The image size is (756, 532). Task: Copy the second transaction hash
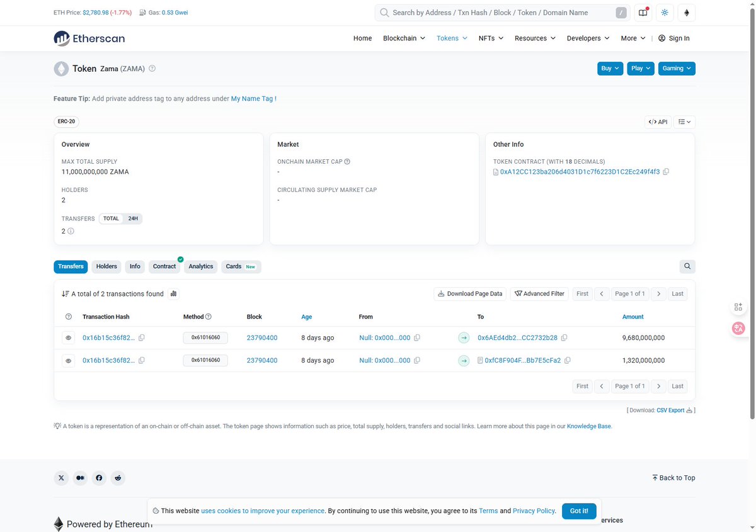[142, 361]
